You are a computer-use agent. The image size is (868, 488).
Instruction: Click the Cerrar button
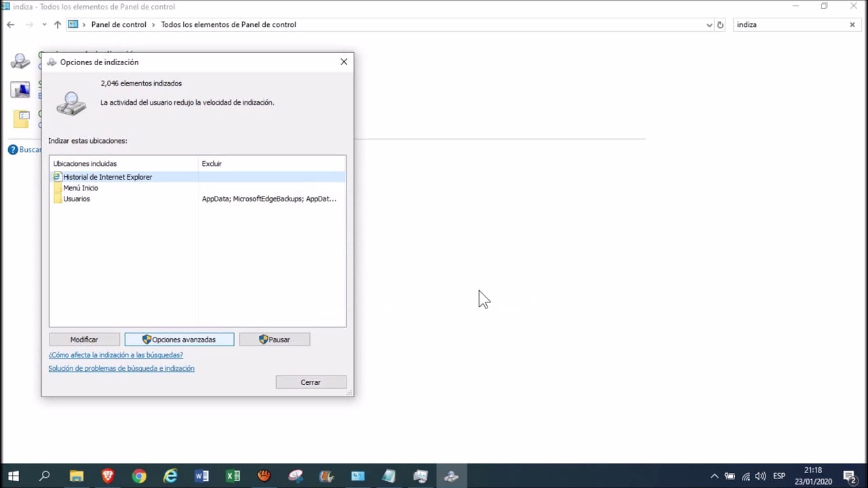tap(311, 382)
